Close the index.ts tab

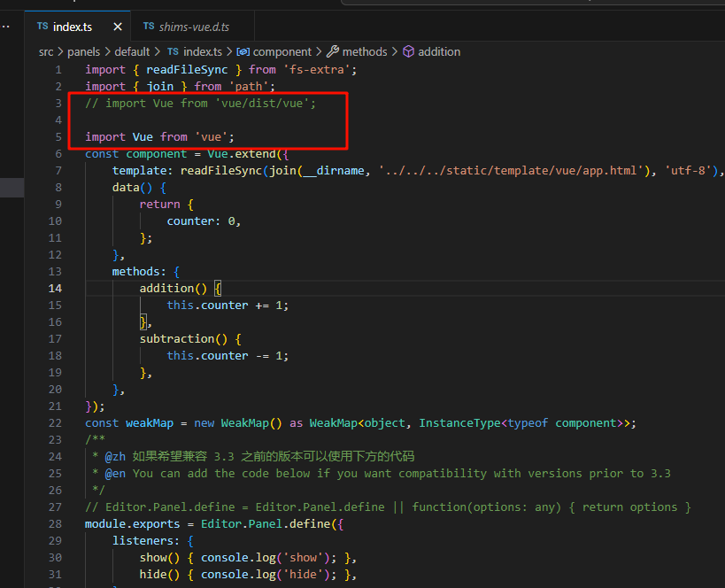tap(118, 27)
